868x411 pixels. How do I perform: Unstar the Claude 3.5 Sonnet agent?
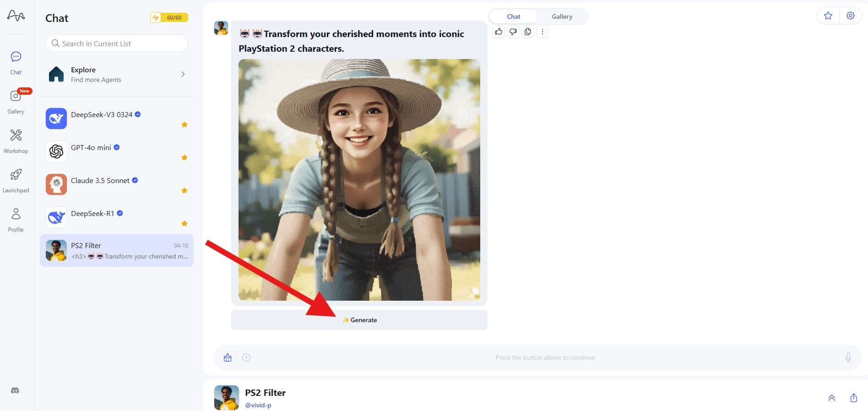click(x=184, y=190)
